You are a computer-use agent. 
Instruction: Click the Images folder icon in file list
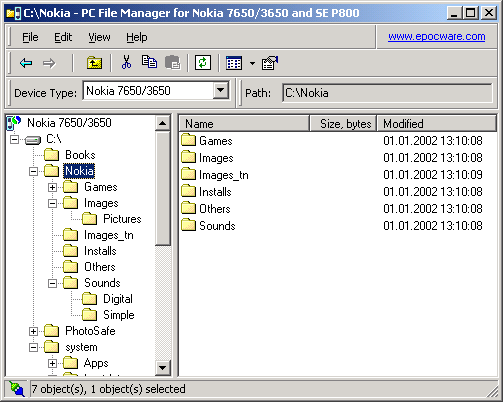[x=188, y=157]
